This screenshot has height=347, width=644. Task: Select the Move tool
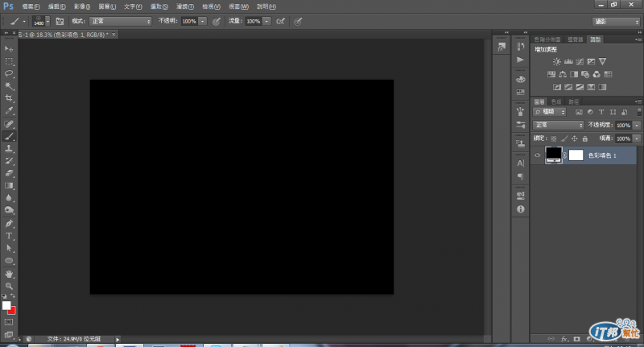pyautogui.click(x=9, y=49)
